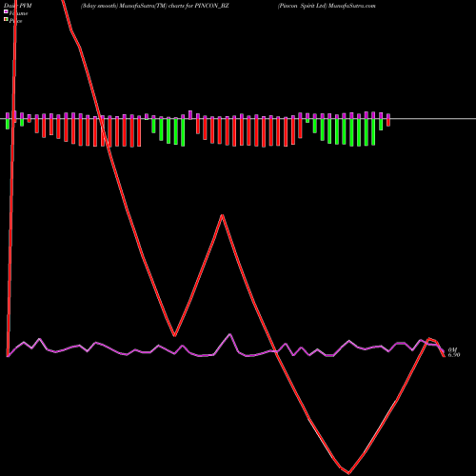
Task: Click the highest peak of magenta volume line
Action: pyautogui.click(x=230, y=334)
